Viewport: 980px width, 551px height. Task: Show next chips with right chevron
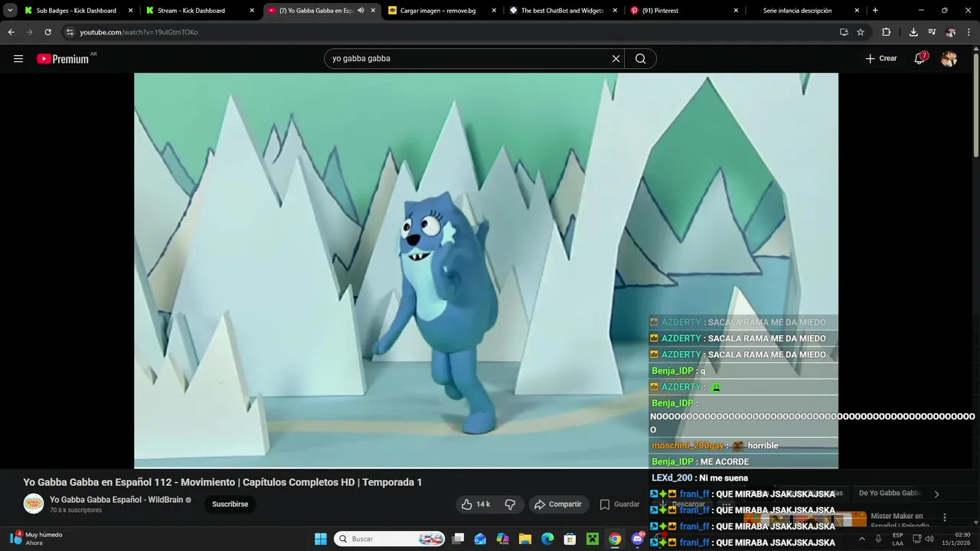[936, 494]
